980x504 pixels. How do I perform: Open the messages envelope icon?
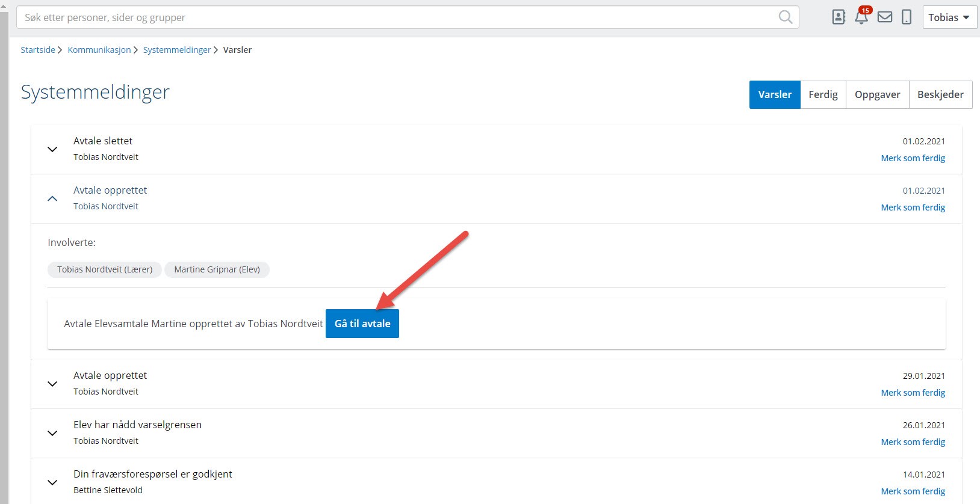click(884, 17)
